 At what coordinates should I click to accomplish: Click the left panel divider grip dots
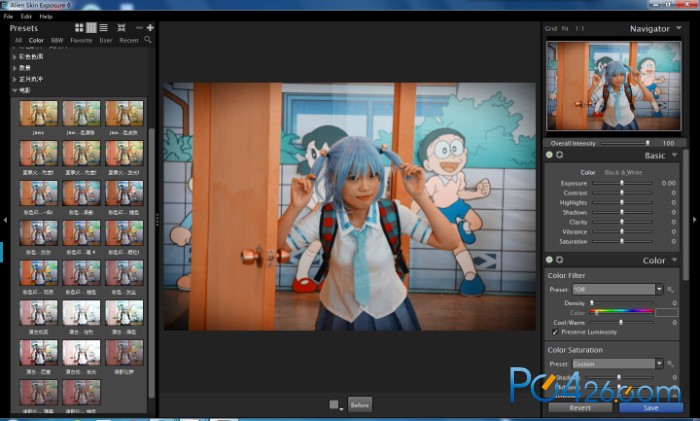[157, 220]
